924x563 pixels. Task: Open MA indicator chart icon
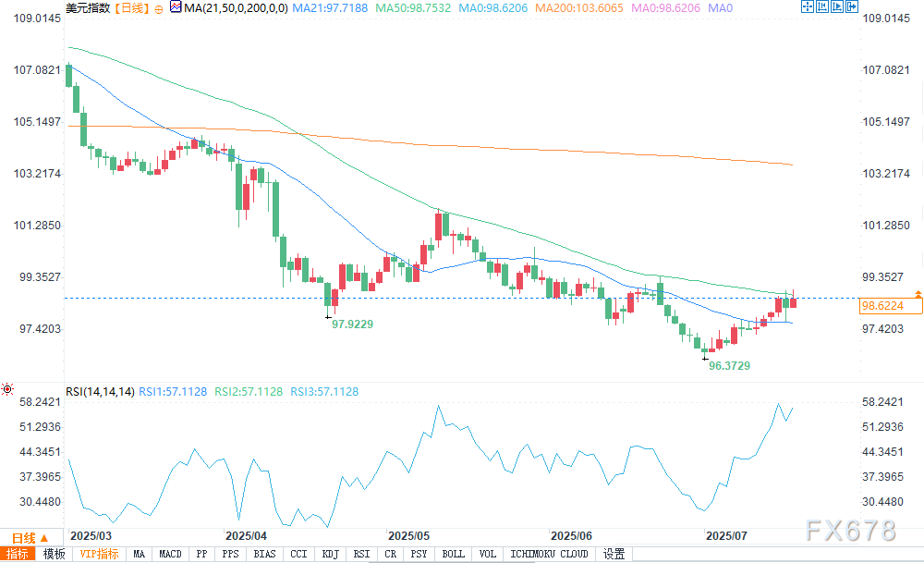click(x=176, y=7)
